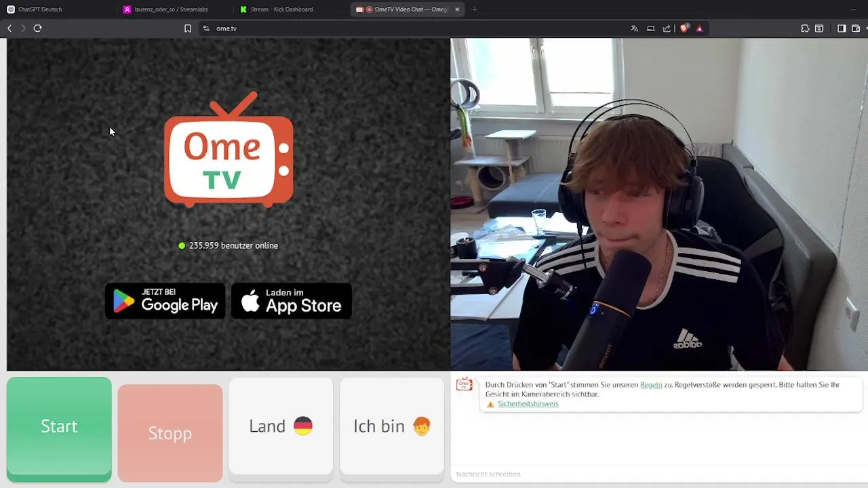Viewport: 868px width, 488px height.
Task: Open the Sicherheitshinweis link
Action: (x=528, y=404)
